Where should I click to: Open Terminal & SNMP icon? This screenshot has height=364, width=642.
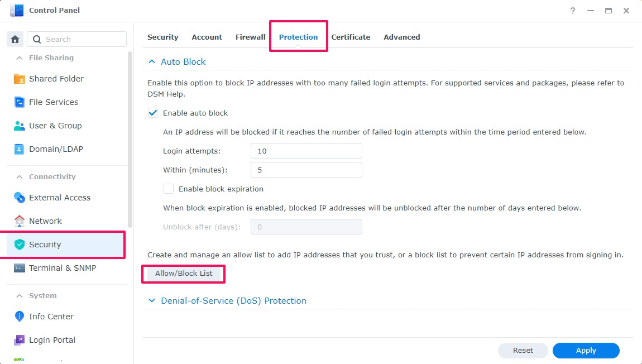point(20,268)
